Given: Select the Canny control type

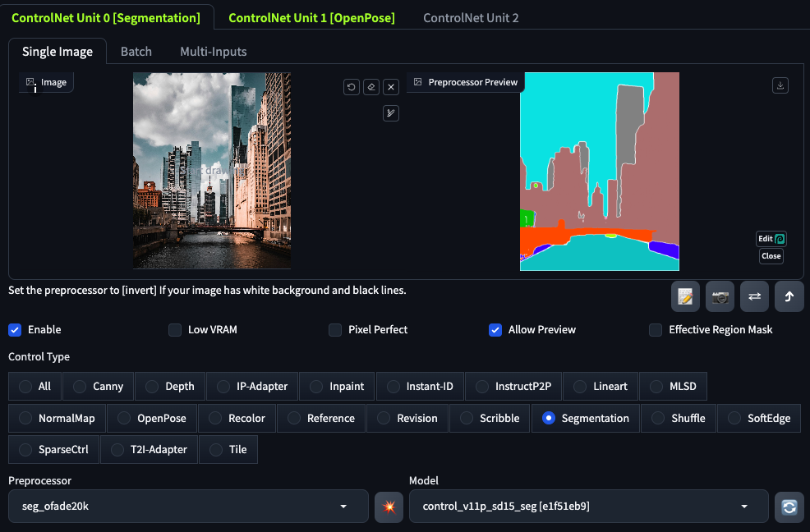Looking at the screenshot, I should (x=98, y=386).
